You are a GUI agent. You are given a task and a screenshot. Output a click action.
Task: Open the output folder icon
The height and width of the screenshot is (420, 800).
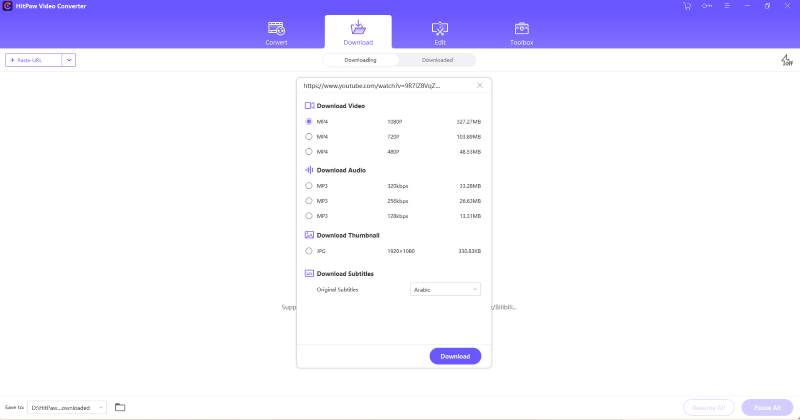point(120,407)
